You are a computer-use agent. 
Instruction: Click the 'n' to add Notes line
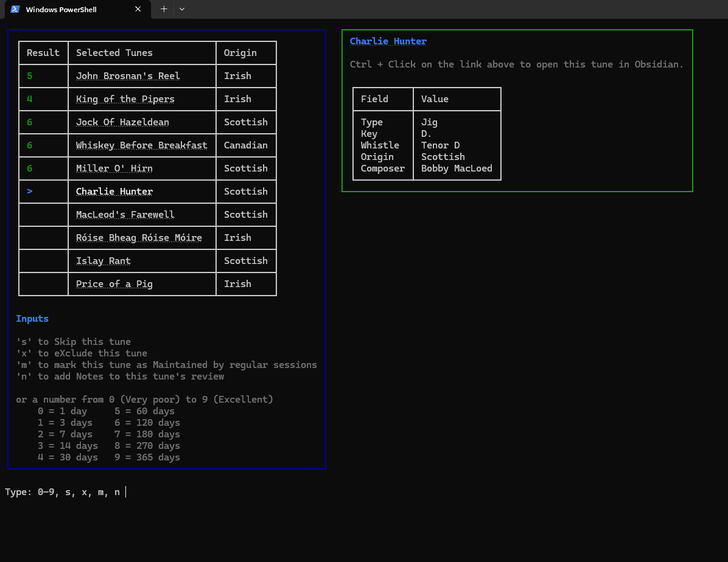(x=121, y=376)
